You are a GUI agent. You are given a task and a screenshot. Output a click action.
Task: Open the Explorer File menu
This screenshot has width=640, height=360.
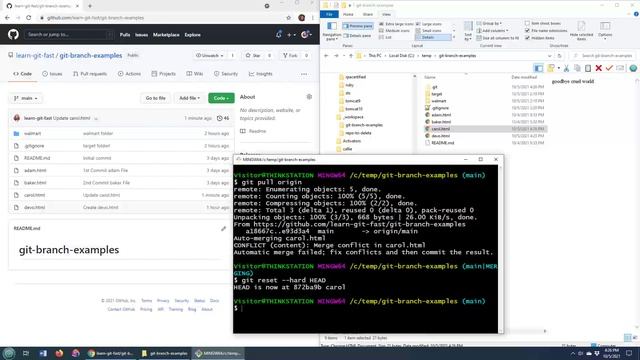tap(329, 14)
